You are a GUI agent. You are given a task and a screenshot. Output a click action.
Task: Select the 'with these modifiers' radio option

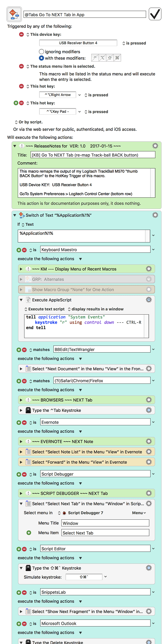pos(41,58)
